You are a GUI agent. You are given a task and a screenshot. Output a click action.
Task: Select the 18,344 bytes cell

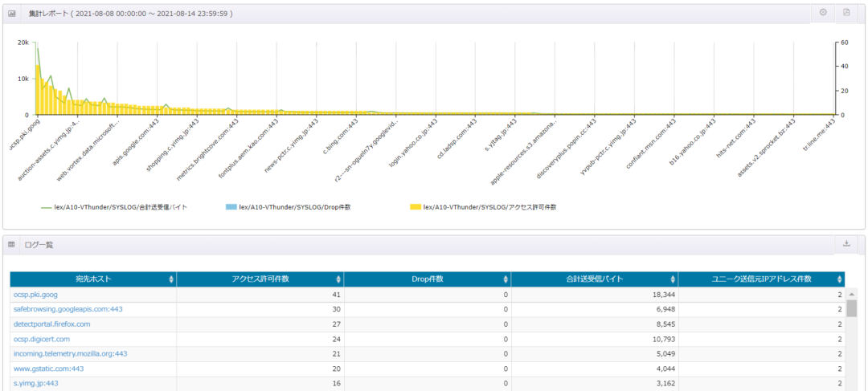coord(595,295)
